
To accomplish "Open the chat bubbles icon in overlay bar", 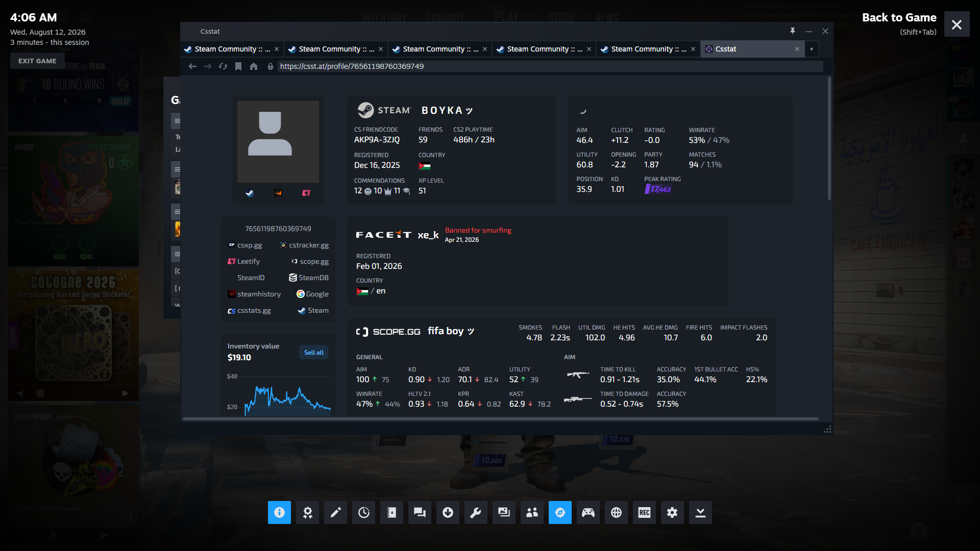I will (x=420, y=512).
